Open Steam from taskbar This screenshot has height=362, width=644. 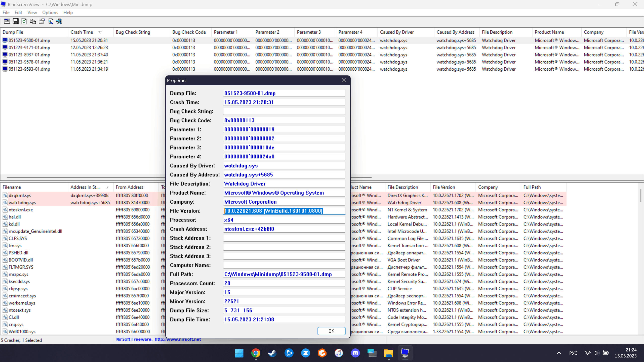(272, 353)
